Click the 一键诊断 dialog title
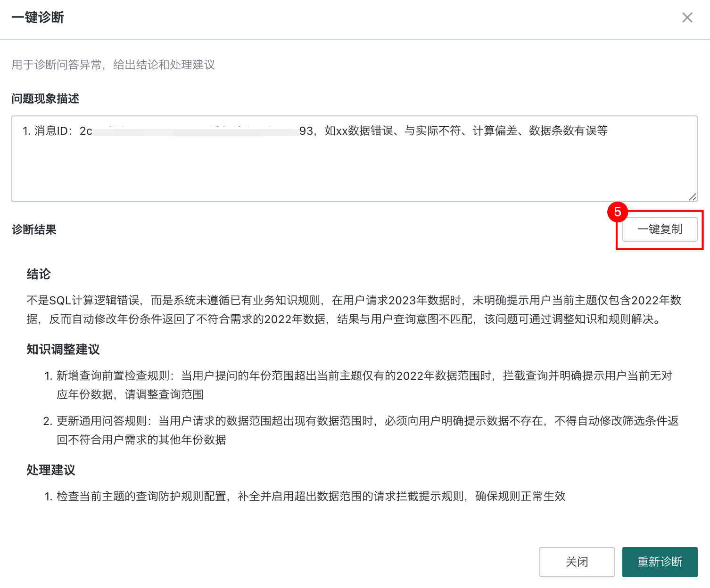This screenshot has width=710, height=588. point(38,17)
